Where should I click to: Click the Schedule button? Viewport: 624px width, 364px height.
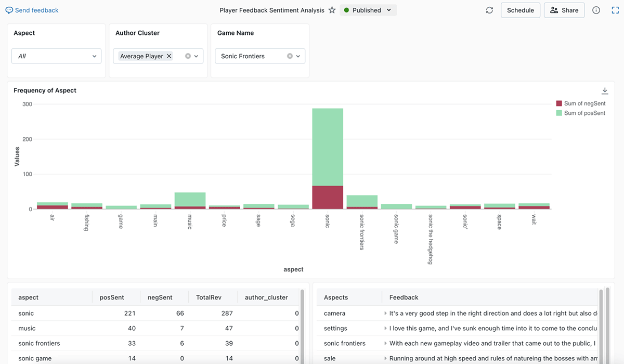click(520, 10)
